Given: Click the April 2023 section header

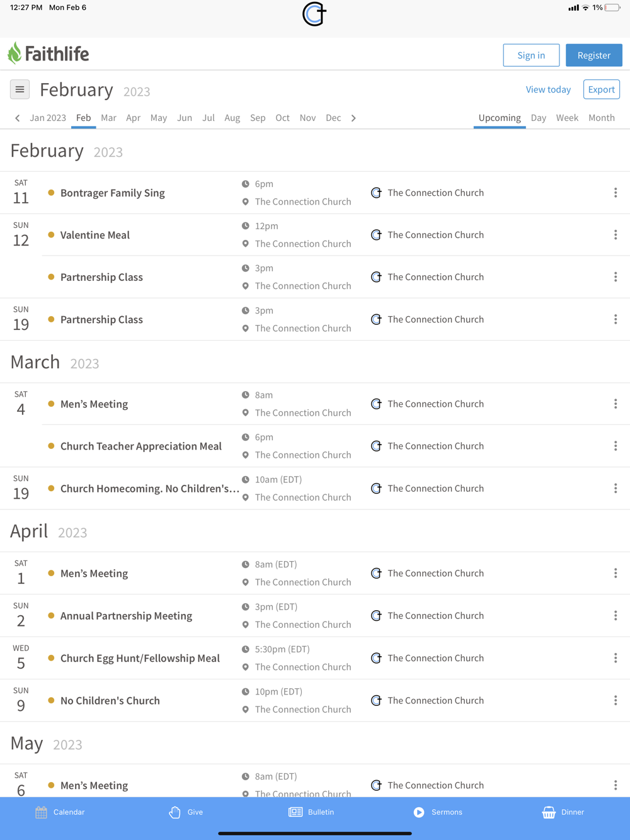Looking at the screenshot, I should click(49, 531).
